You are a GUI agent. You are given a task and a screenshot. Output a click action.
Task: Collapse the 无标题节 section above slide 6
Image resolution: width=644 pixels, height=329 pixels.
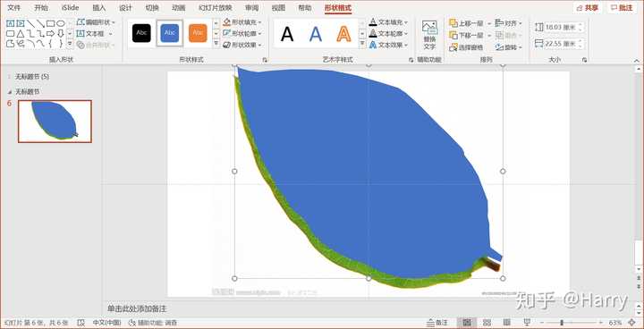(10, 91)
